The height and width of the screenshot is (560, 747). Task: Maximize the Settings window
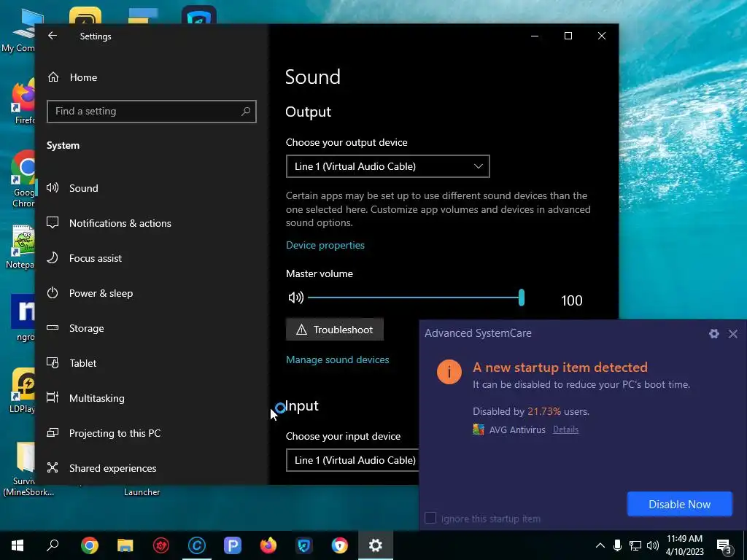[x=568, y=36]
